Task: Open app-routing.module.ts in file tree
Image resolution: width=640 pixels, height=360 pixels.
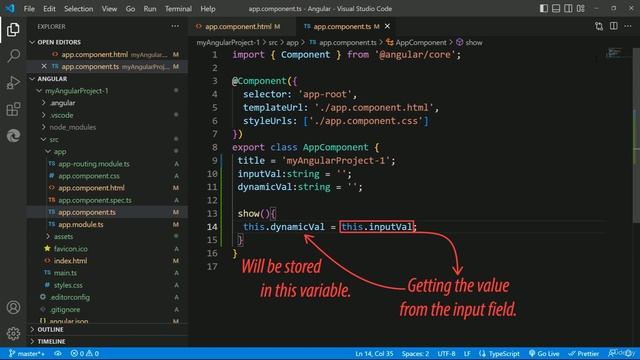Action: point(108,164)
